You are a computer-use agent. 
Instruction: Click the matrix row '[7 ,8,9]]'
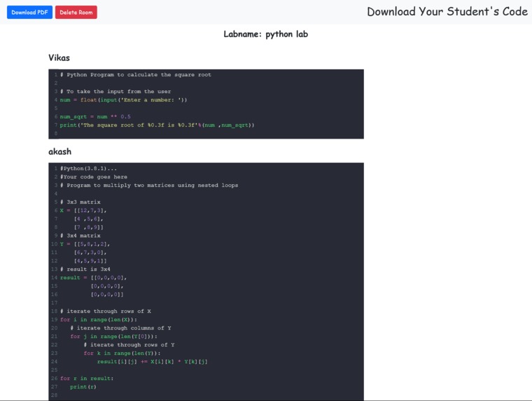pyautogui.click(x=89, y=227)
